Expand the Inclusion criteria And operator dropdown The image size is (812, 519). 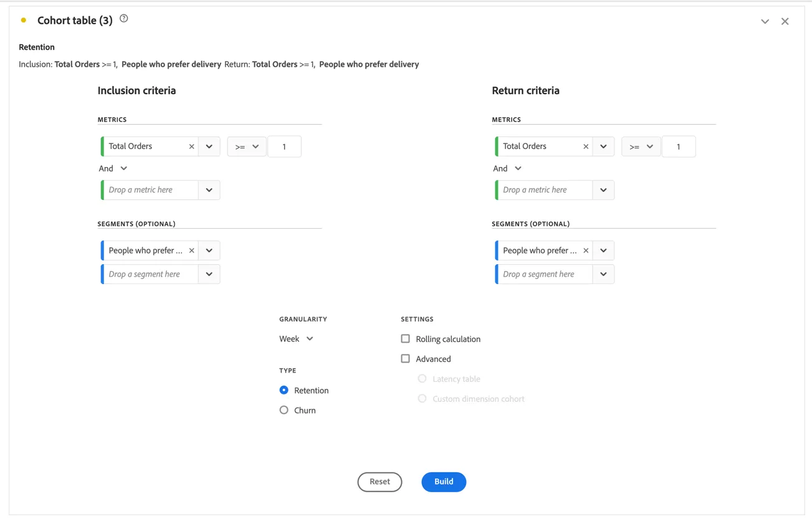pyautogui.click(x=113, y=168)
